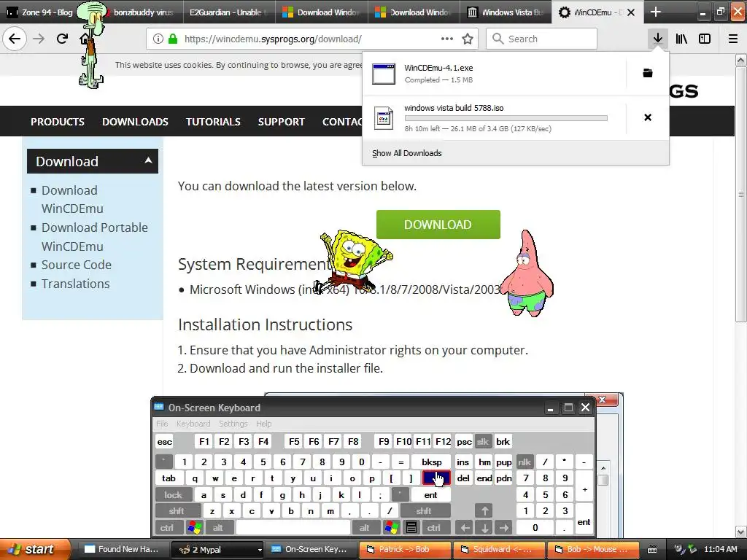Open the On-Screen Keyboard Keyboard menu

tap(193, 424)
